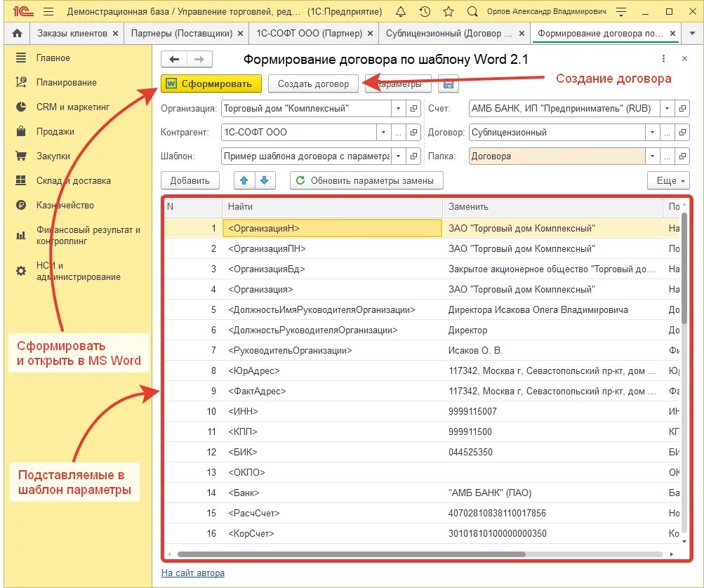This screenshot has height=588, width=704.
Task: Open НСИ и администрирование section
Action: click(x=77, y=271)
